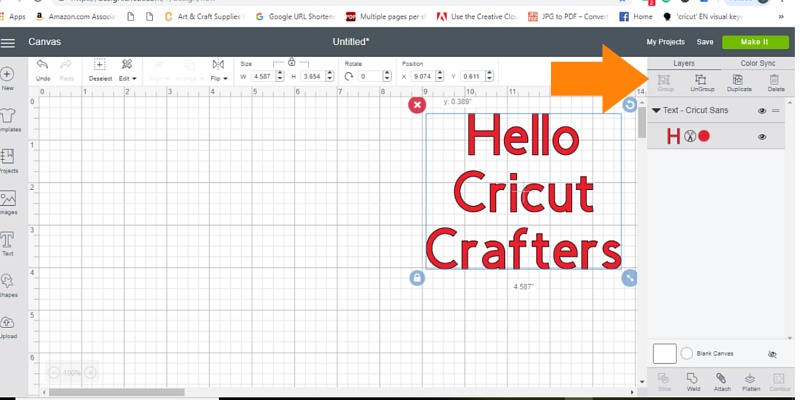800x400 pixels.
Task: Click the Blank Canvas white swatch
Action: point(665,354)
